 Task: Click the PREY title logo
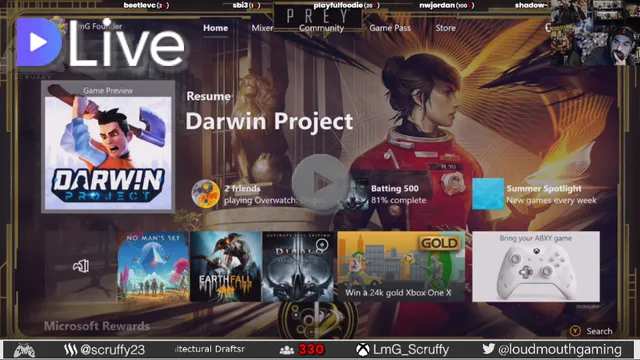[x=318, y=16]
